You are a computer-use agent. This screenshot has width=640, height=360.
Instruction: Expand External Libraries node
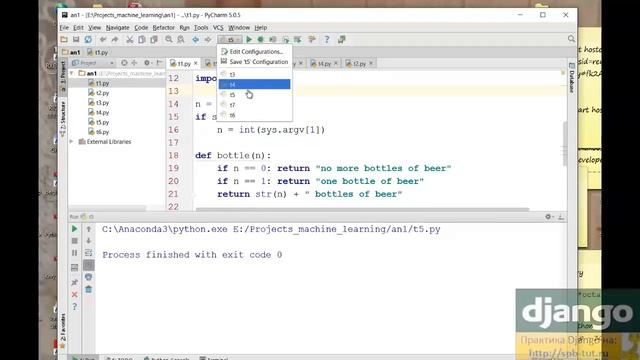[x=72, y=142]
